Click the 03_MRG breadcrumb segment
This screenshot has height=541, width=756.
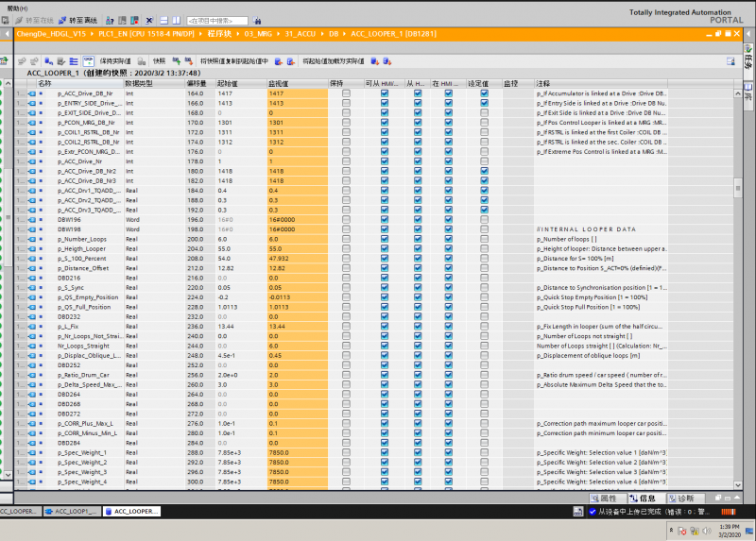coord(258,34)
